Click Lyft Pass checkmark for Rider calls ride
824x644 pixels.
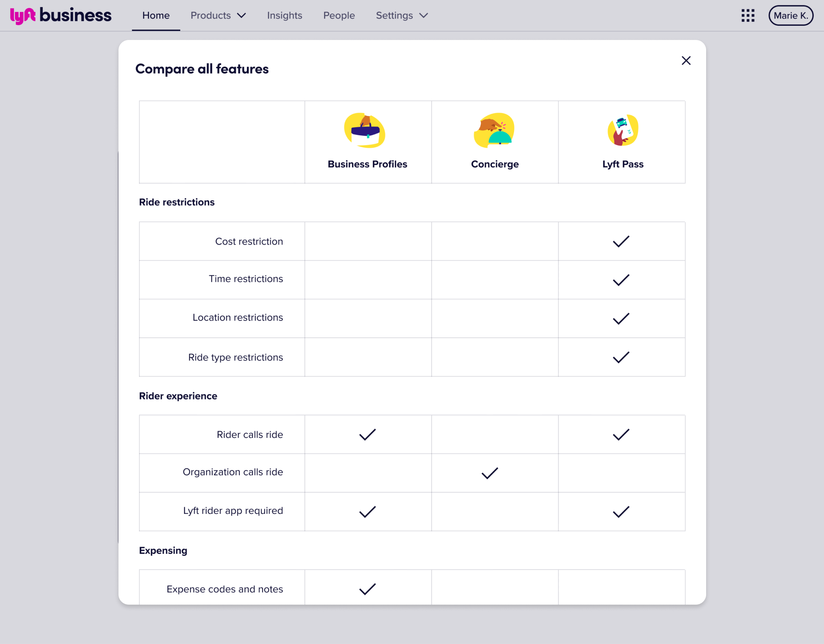coord(621,434)
